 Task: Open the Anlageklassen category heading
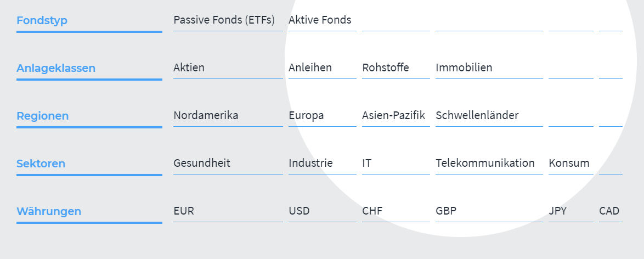[56, 68]
